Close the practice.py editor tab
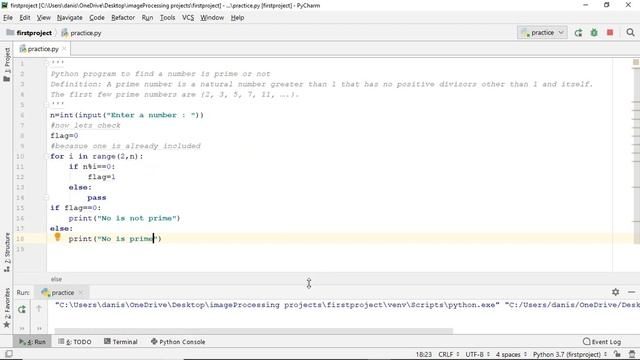Image resolution: width=640 pixels, height=360 pixels. [x=64, y=49]
